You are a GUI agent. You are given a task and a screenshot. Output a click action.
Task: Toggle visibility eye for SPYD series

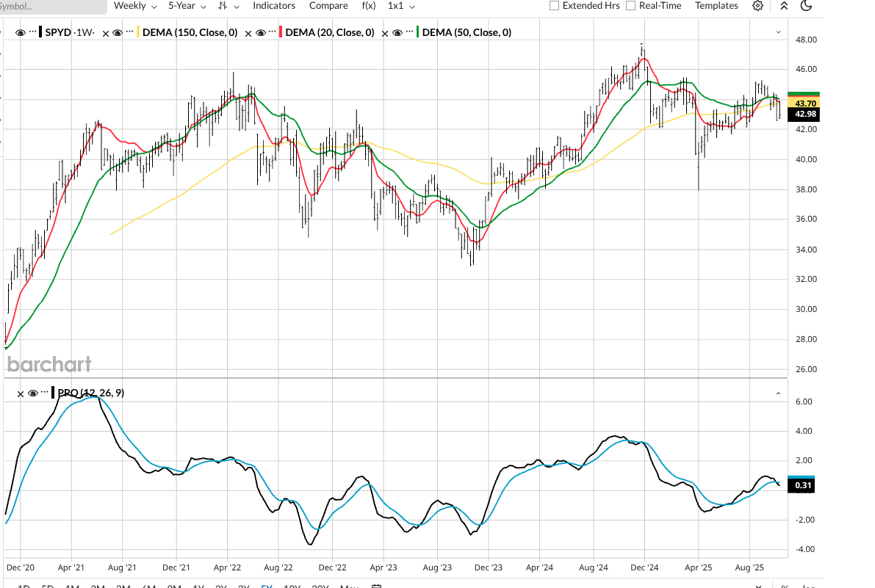coord(21,33)
